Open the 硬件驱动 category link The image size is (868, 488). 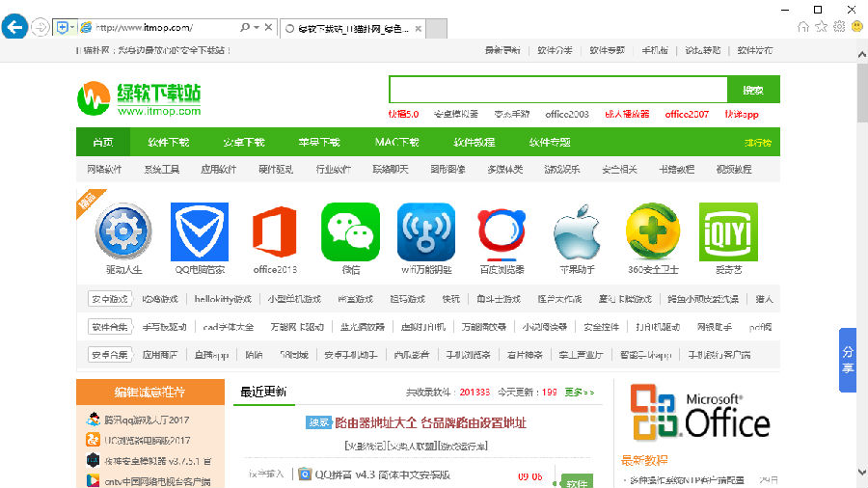276,170
